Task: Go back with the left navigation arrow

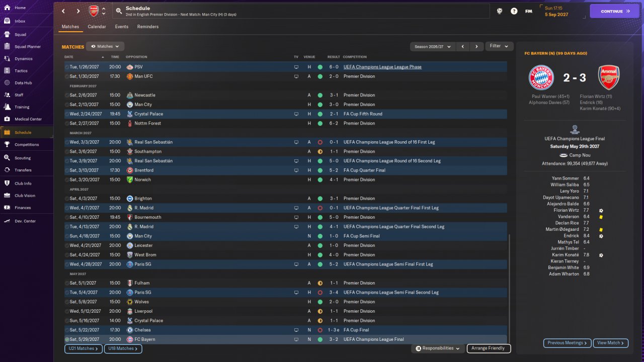Action: coord(63,11)
